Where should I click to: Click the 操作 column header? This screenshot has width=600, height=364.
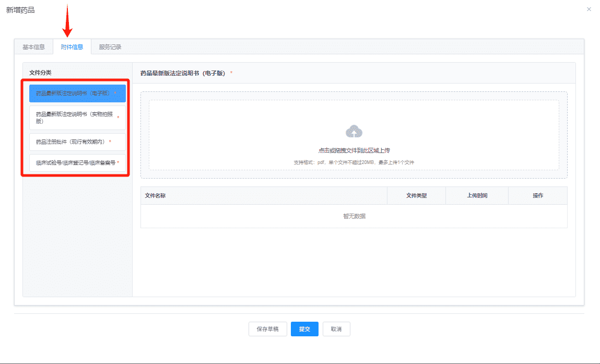[x=538, y=196]
